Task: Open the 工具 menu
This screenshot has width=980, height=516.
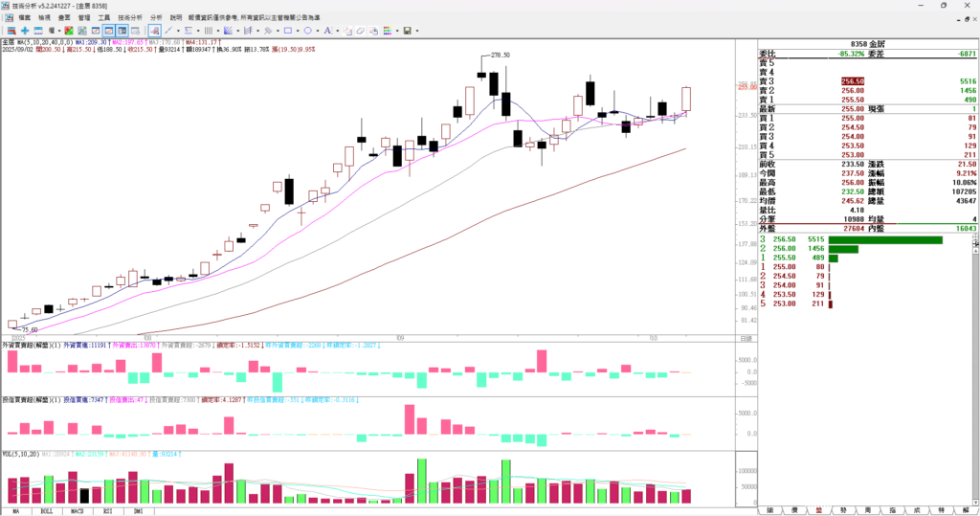Action: (103, 17)
